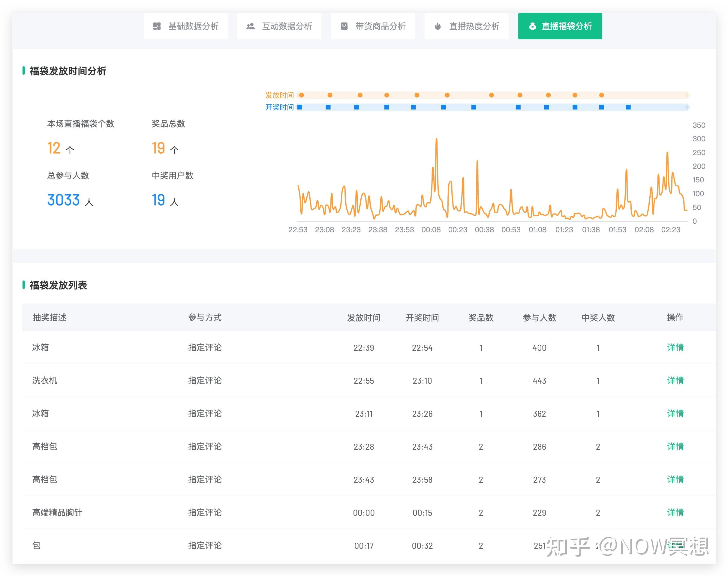Click the 开奖时间 table column header
The image size is (728, 576).
click(x=422, y=318)
